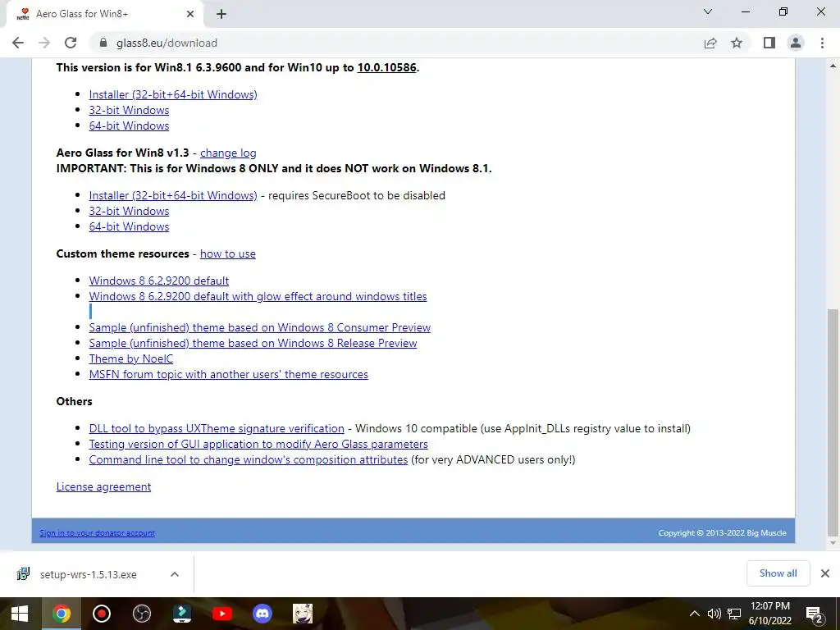This screenshot has height=630, width=840.
Task: Click Show all downloads
Action: click(778, 573)
